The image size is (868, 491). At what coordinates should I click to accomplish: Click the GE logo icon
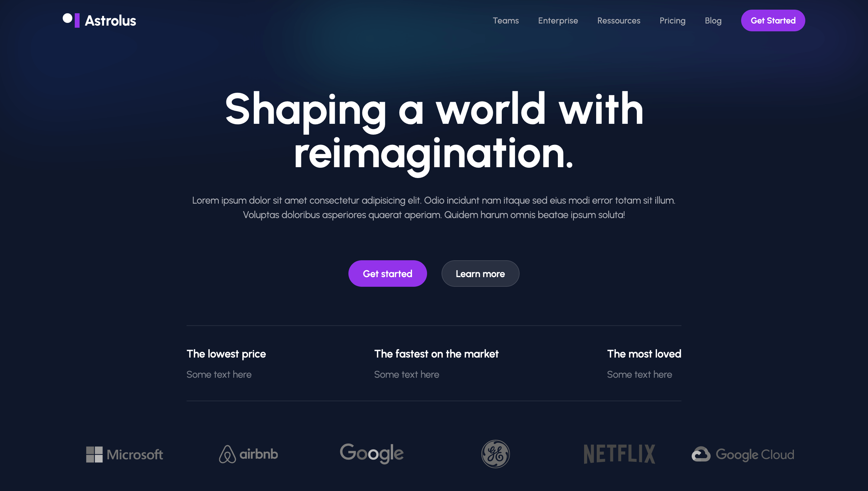pyautogui.click(x=495, y=453)
